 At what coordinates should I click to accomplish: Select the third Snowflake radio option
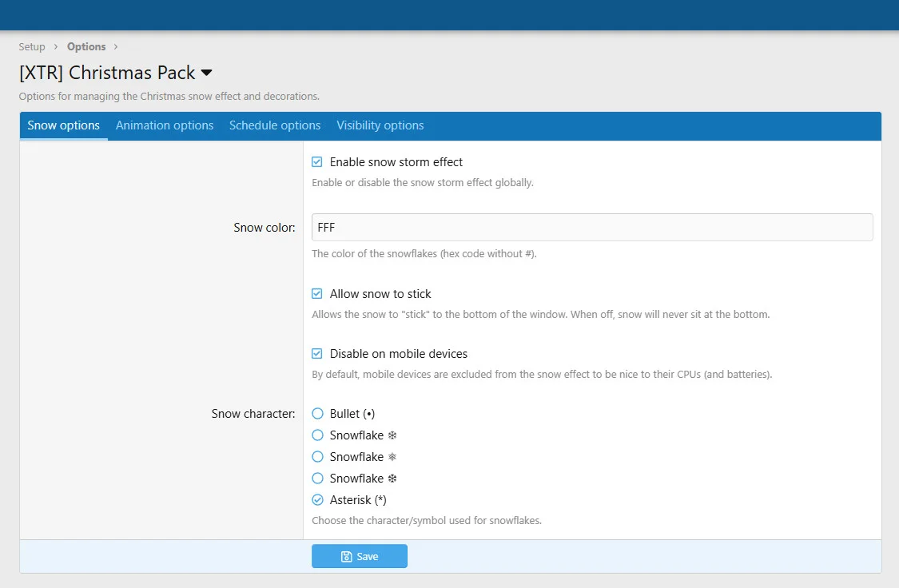click(317, 479)
